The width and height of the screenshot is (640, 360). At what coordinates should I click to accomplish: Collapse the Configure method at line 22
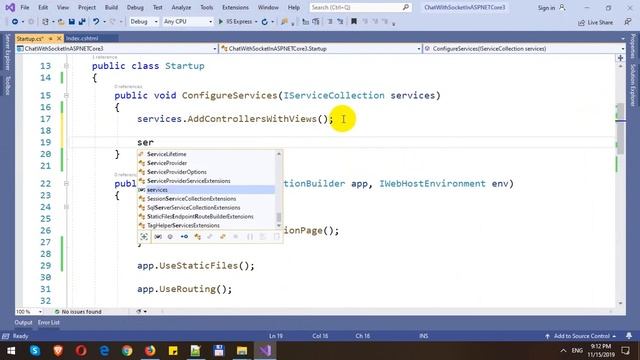point(66,184)
